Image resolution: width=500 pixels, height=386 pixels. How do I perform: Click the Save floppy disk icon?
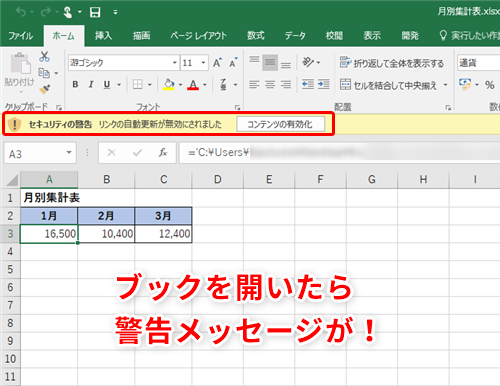pyautogui.click(x=95, y=13)
